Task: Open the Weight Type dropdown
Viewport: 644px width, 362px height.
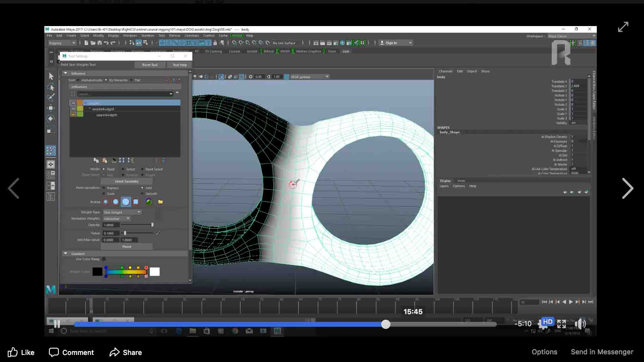Action: tap(122, 212)
